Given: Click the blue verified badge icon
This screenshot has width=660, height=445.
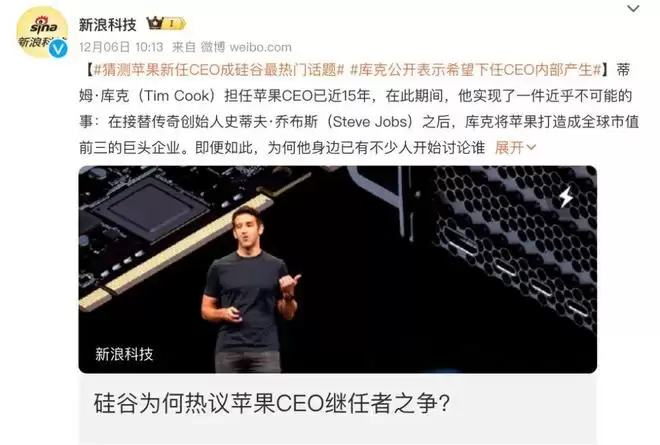Looking at the screenshot, I should click(x=58, y=48).
